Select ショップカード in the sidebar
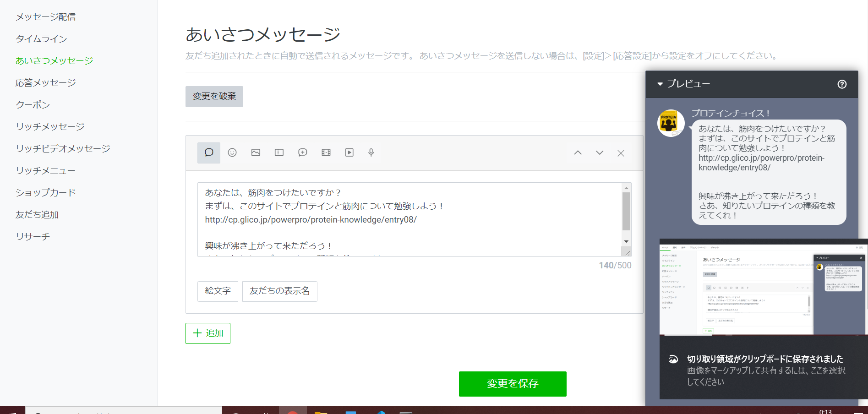 pyautogui.click(x=45, y=193)
